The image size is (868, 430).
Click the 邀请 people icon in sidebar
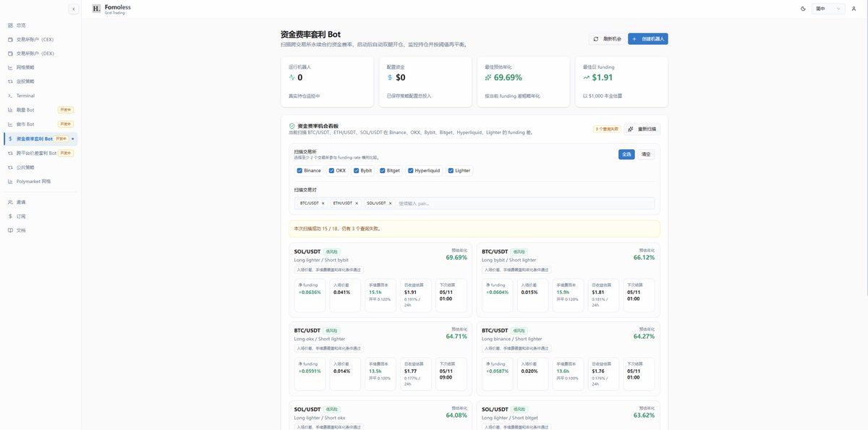10,202
